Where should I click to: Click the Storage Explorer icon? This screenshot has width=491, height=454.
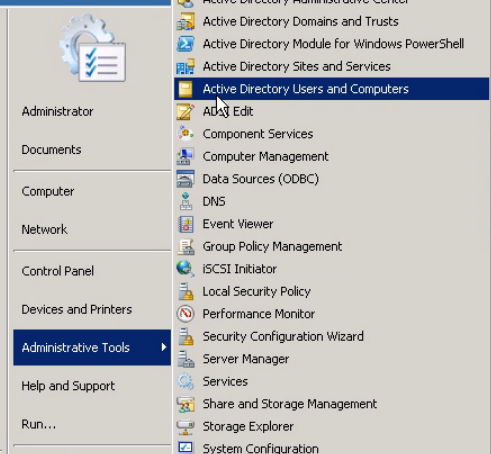186,427
